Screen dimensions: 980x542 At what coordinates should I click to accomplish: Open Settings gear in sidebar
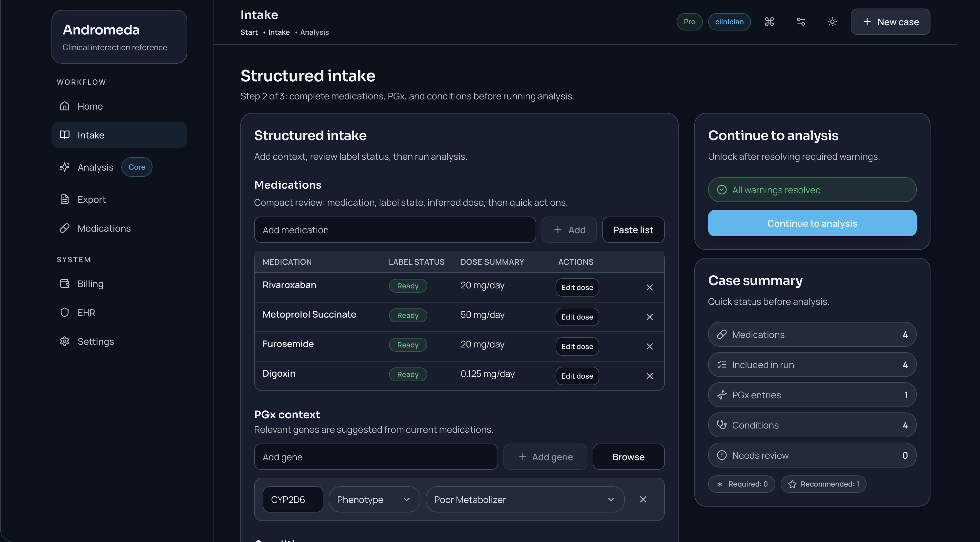pos(65,342)
